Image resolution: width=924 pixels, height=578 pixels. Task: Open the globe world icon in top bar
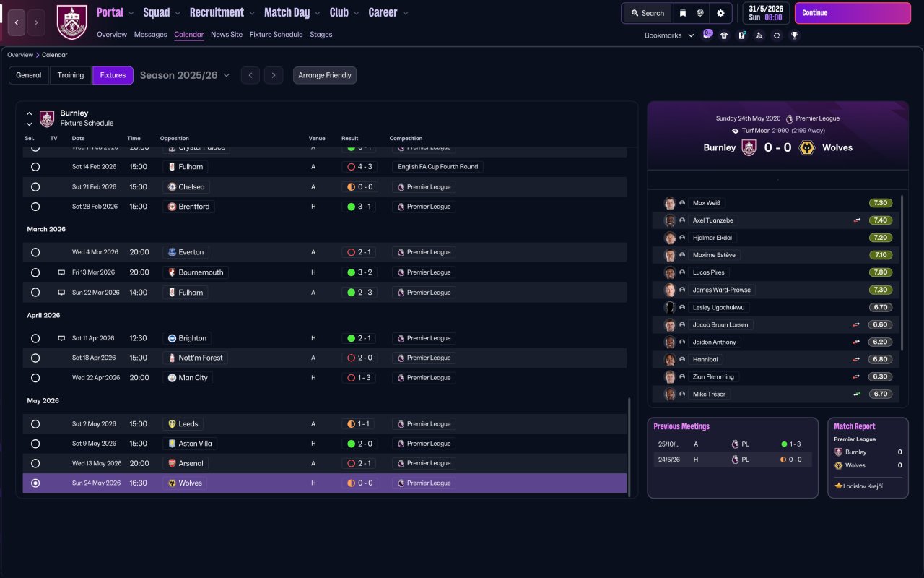tap(700, 13)
